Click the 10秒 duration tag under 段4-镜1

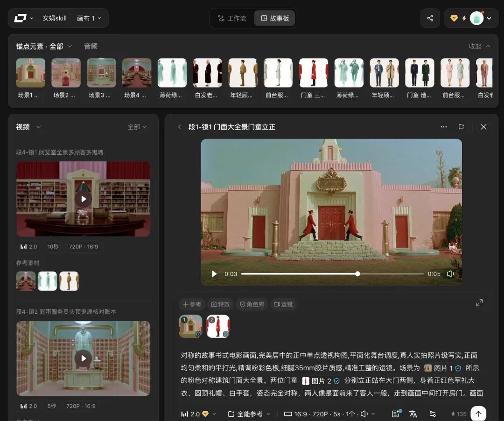[53, 247]
